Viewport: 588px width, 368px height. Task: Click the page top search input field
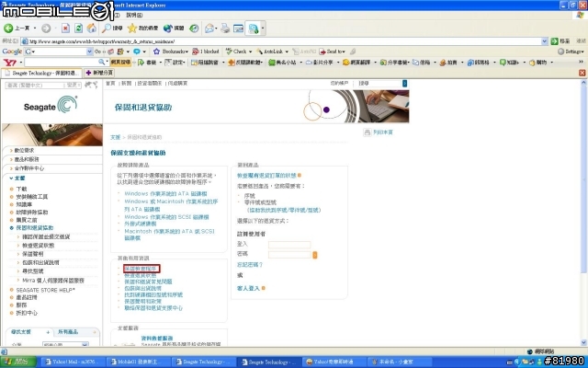(x=379, y=84)
